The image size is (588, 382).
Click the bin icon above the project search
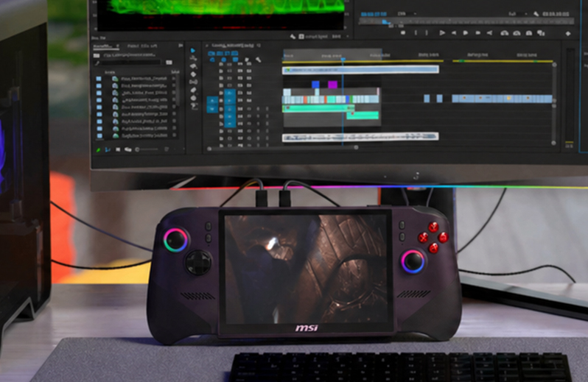(x=97, y=55)
